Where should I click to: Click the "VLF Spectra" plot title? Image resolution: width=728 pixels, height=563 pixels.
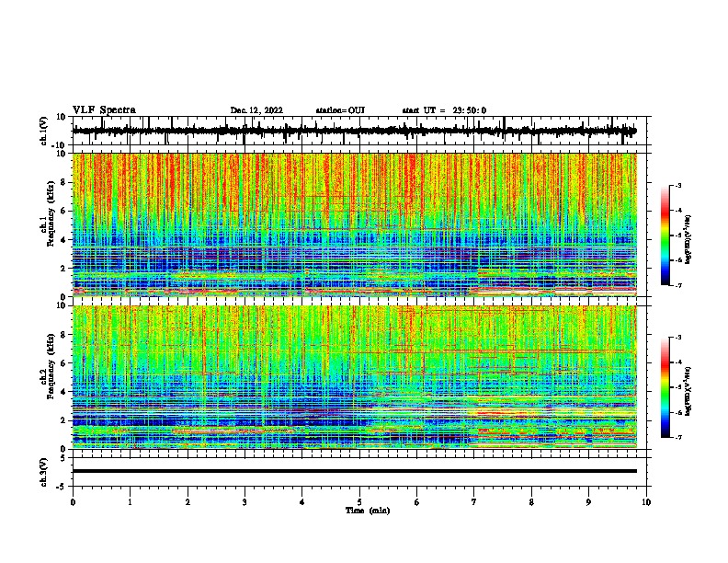pyautogui.click(x=104, y=110)
